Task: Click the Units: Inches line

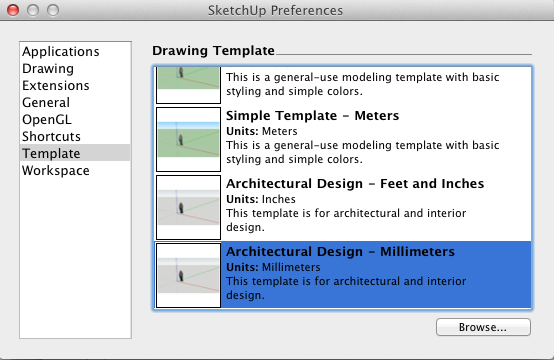Action: tap(261, 199)
